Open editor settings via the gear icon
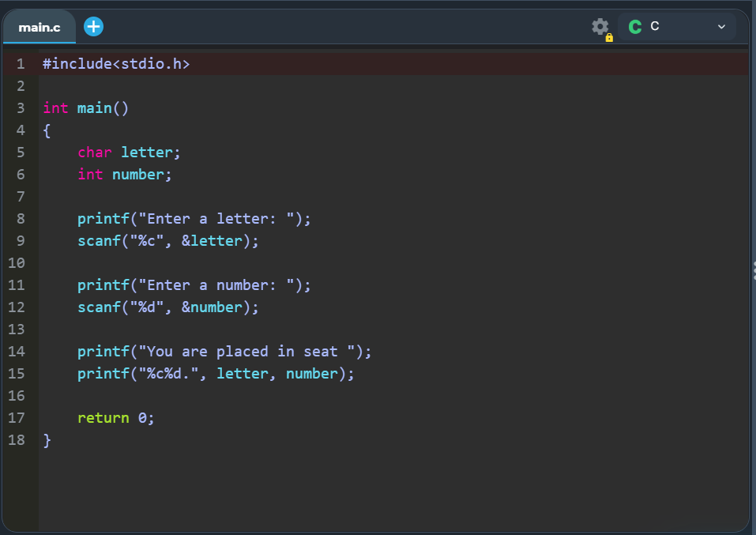The height and width of the screenshot is (535, 756). (x=600, y=27)
